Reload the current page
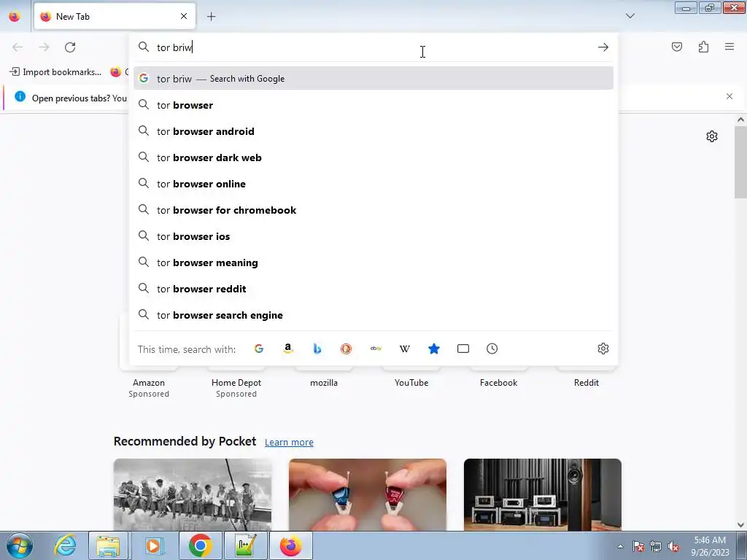 [x=70, y=47]
